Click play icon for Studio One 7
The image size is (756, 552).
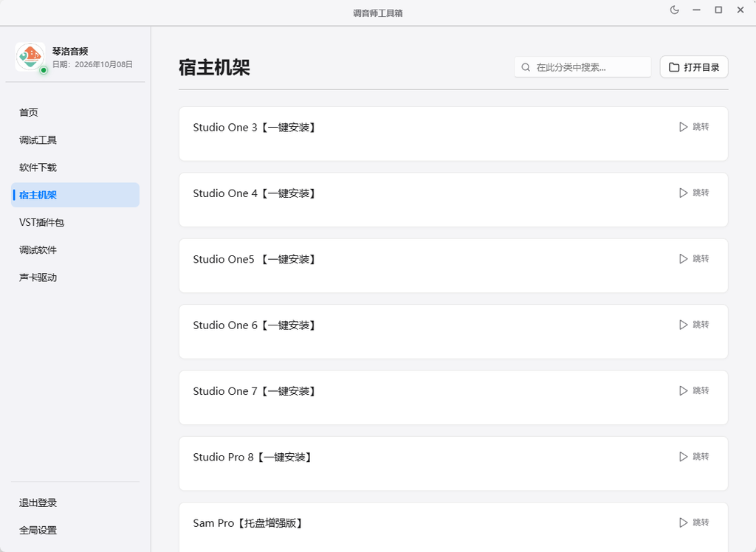point(683,390)
